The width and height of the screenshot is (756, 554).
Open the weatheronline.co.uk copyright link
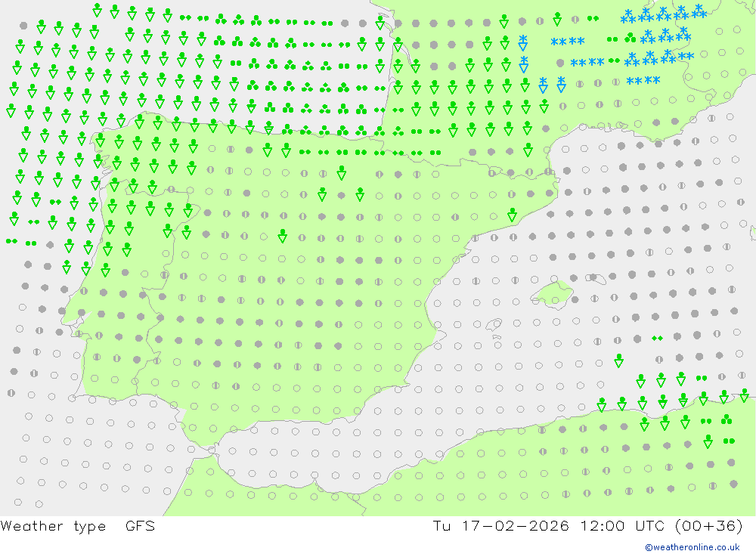pos(692,546)
